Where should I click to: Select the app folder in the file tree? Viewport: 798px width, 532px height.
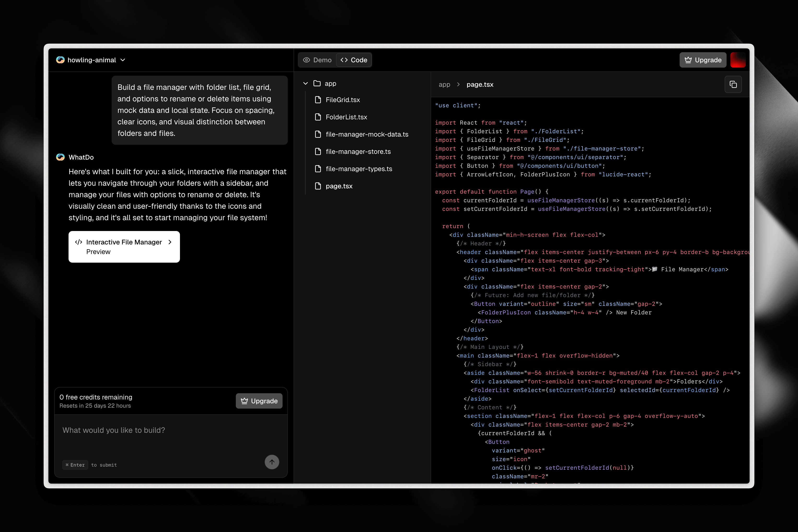coord(325,83)
